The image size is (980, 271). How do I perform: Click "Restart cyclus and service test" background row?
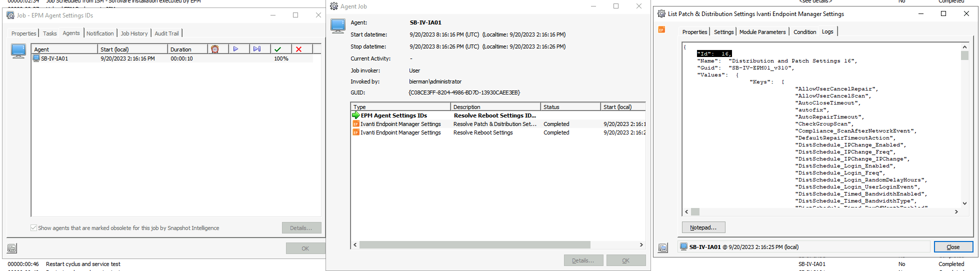[x=83, y=264]
